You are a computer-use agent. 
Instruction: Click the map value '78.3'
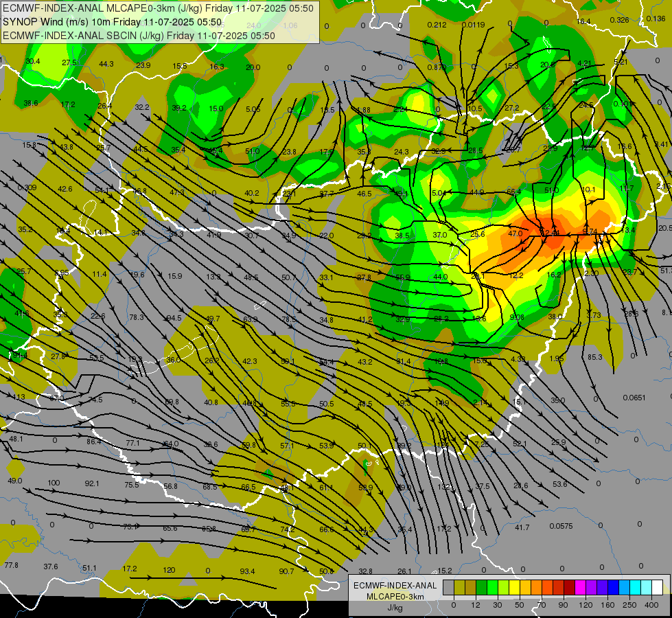tap(137, 317)
